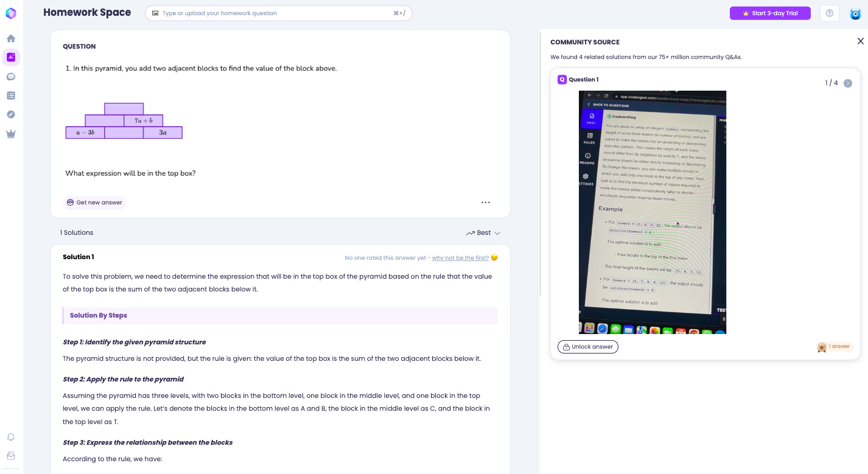Image resolution: width=868 pixels, height=474 pixels.
Task: Open the Home section in the sidebar
Action: click(x=10, y=38)
